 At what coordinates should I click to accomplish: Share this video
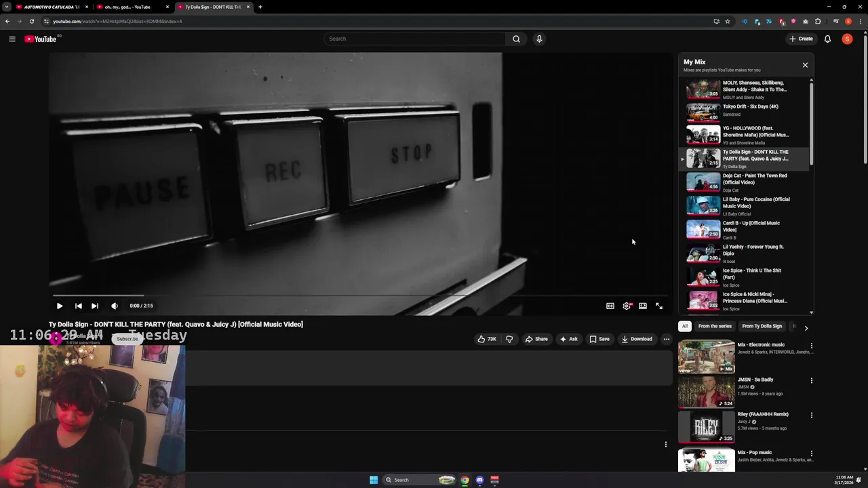coord(536,339)
